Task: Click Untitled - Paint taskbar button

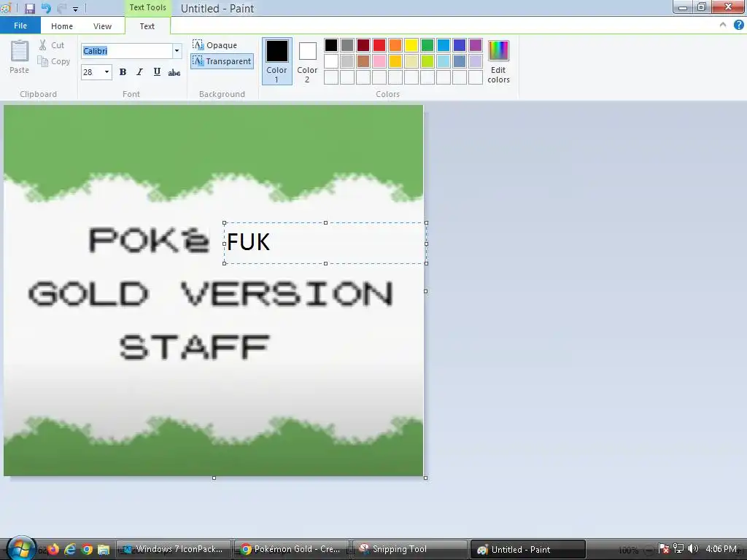Action: click(528, 549)
